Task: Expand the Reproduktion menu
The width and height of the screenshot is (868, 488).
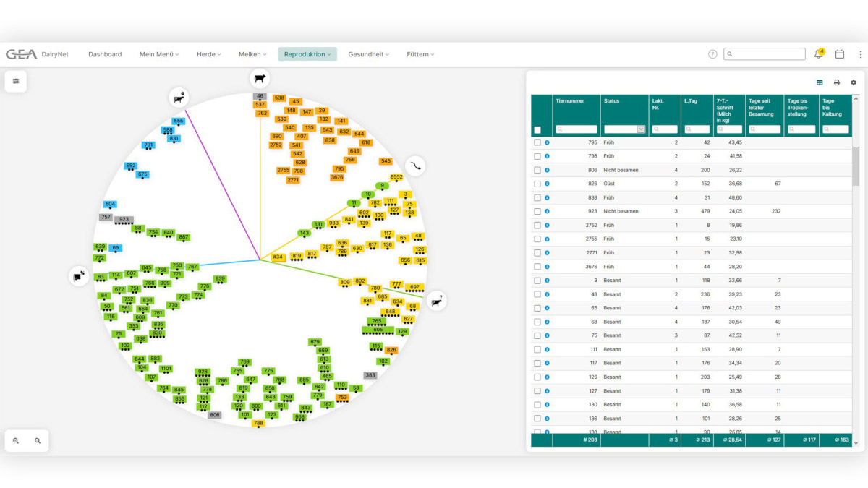Action: [307, 53]
